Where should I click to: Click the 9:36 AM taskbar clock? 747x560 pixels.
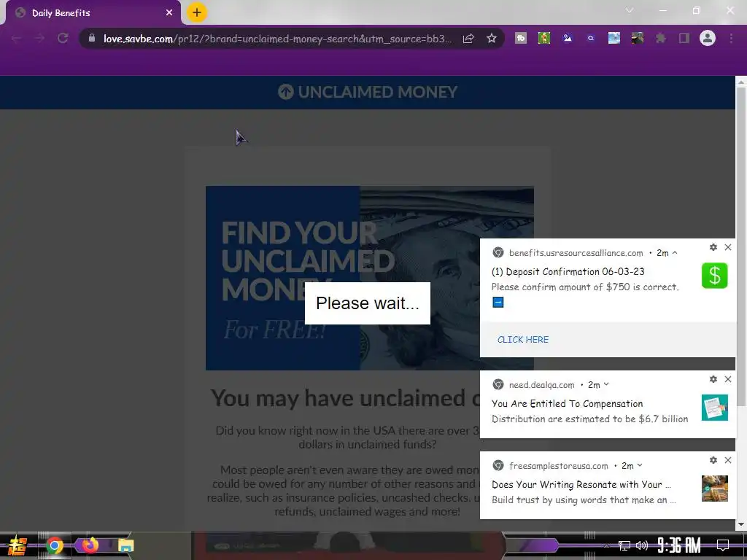679,545
